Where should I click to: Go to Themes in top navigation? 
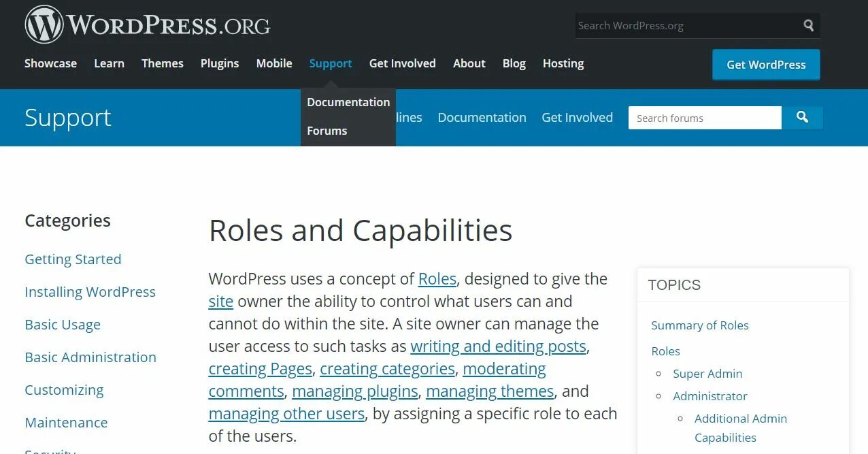click(163, 63)
